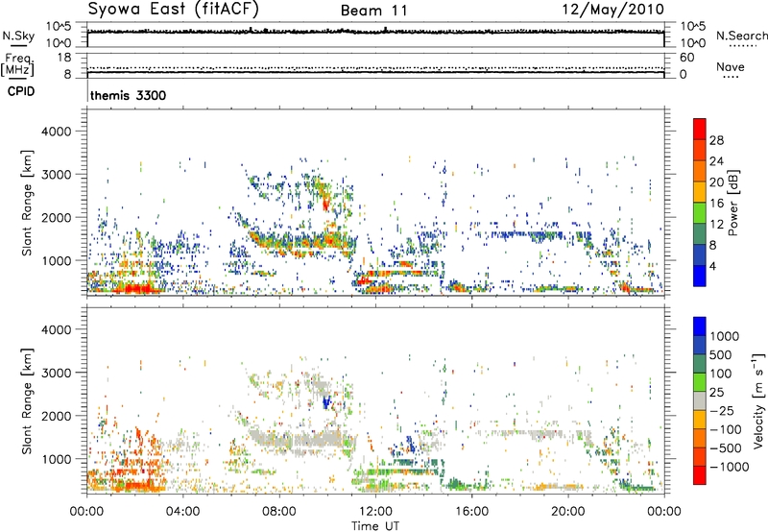Screen dimensions: 768x532
Task: Click the "18" frequency axis tick
Action: [x=64, y=58]
